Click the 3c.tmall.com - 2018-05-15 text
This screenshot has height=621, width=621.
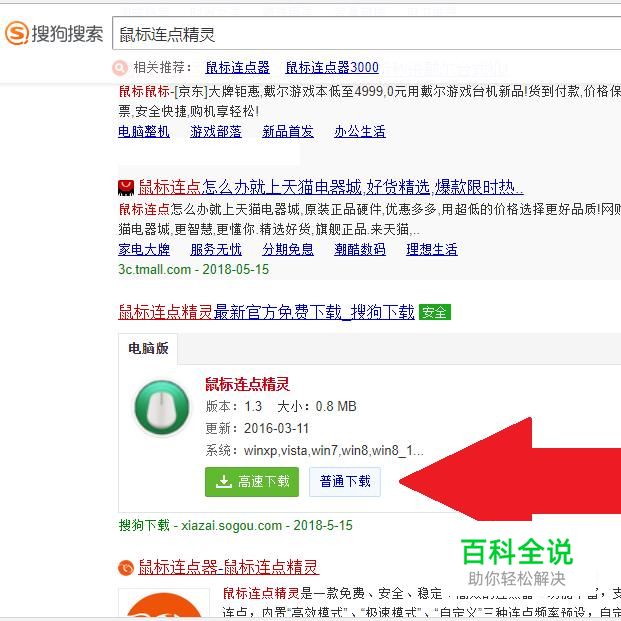tap(194, 269)
